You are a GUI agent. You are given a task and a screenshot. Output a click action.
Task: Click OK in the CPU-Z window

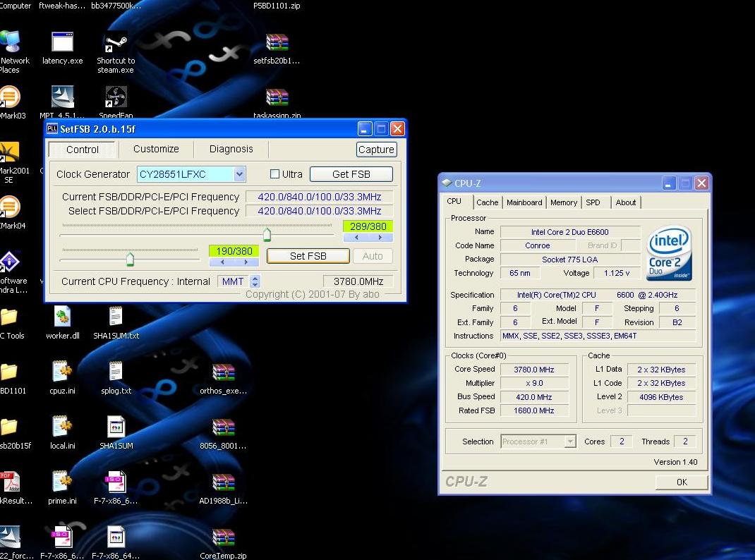pyautogui.click(x=682, y=482)
